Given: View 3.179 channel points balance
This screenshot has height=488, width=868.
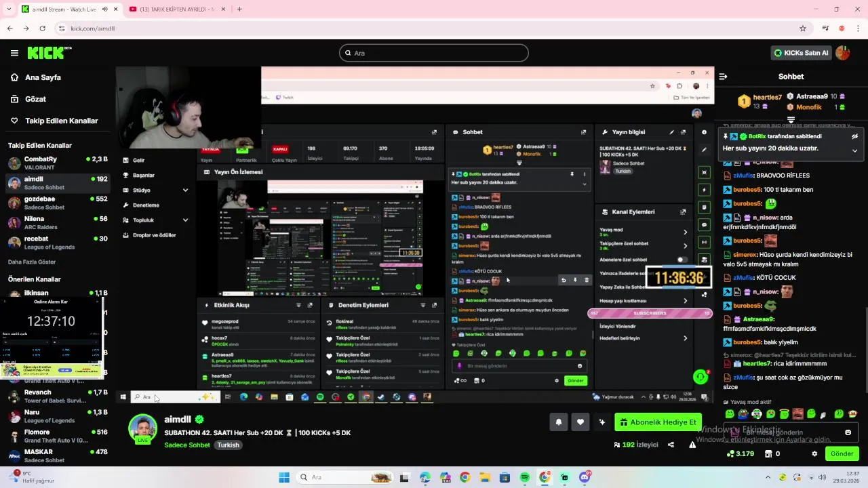Looking at the screenshot, I should pos(741,453).
